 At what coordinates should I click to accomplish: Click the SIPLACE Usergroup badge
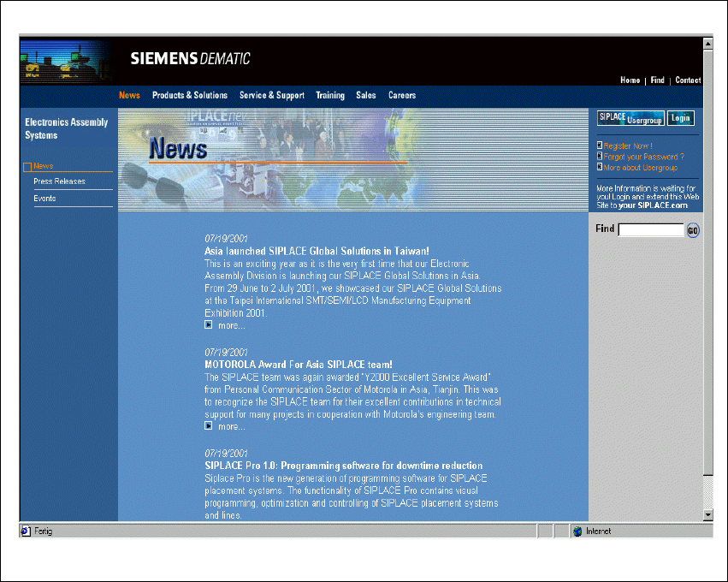(x=630, y=118)
